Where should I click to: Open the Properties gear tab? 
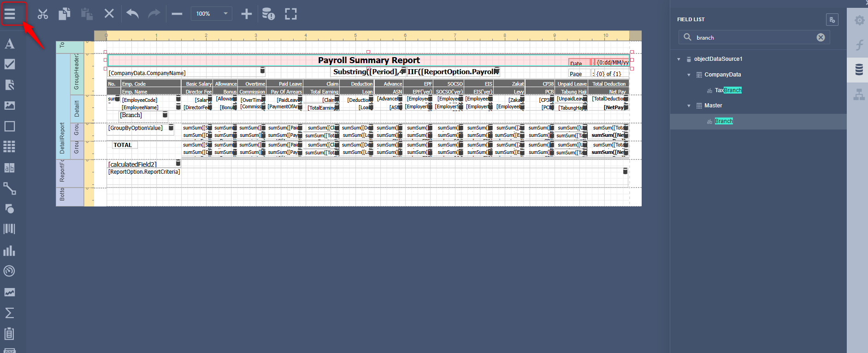(859, 20)
